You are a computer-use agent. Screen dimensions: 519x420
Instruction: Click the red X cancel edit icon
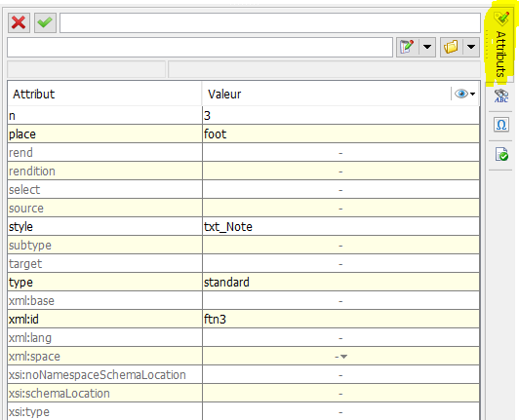pyautogui.click(x=19, y=22)
